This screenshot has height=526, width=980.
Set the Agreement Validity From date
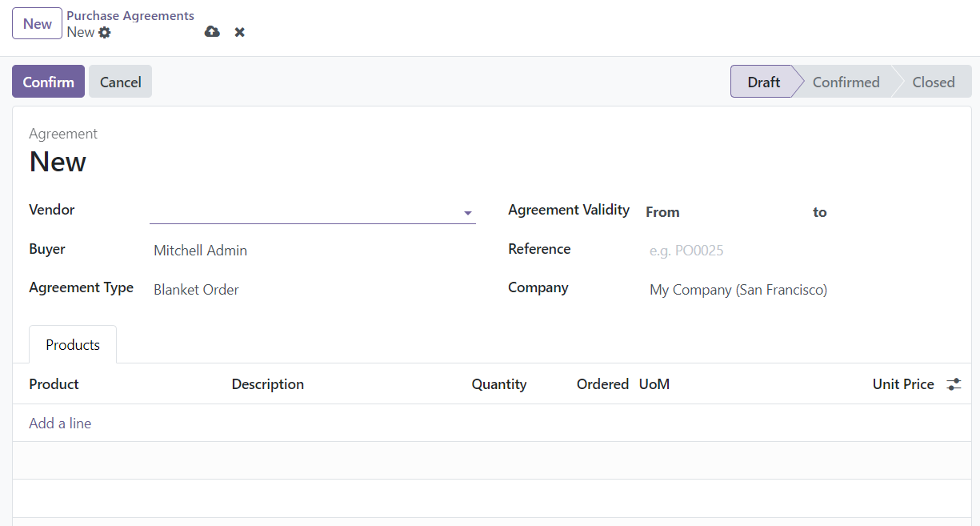(x=744, y=212)
